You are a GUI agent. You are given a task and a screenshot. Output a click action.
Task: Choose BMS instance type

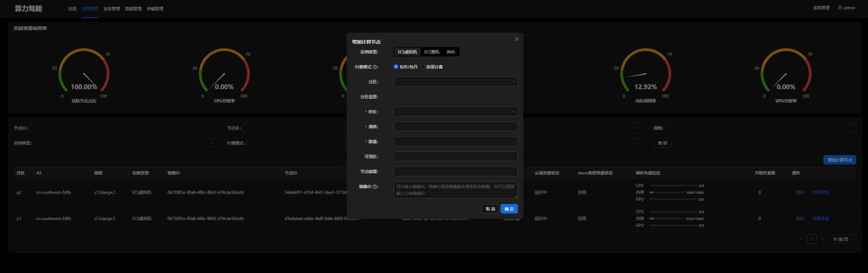[451, 52]
